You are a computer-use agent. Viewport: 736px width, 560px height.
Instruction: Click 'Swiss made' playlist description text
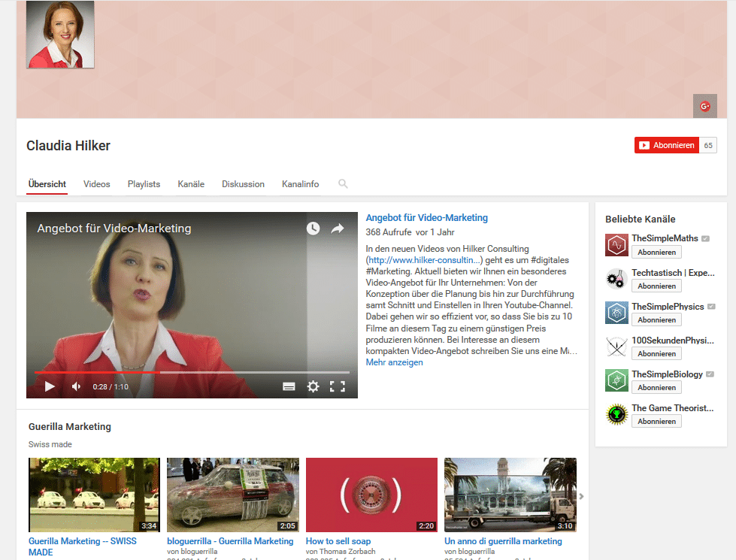[x=50, y=444]
